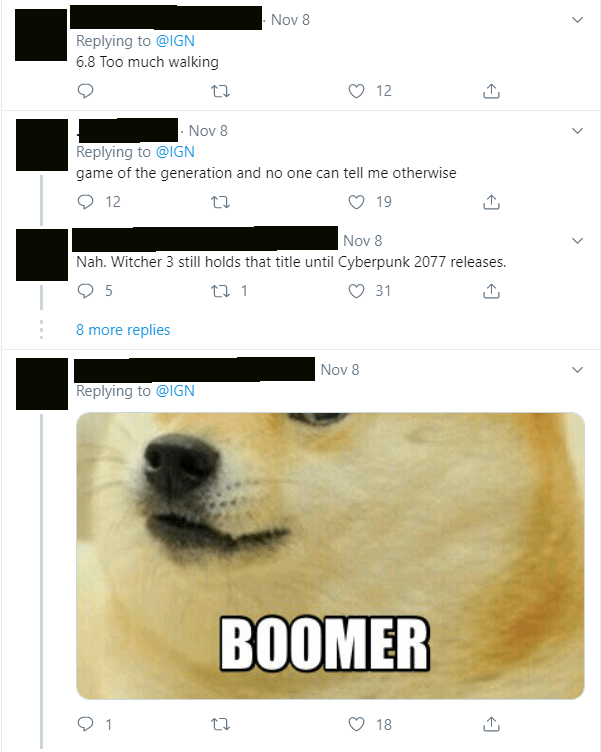Image resolution: width=601 pixels, height=752 pixels.
Task: Share the 'Too much walking' tweet
Action: point(491,91)
